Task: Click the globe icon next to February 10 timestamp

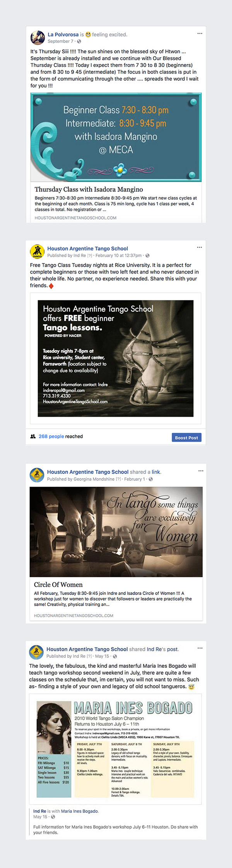Action: (x=147, y=255)
